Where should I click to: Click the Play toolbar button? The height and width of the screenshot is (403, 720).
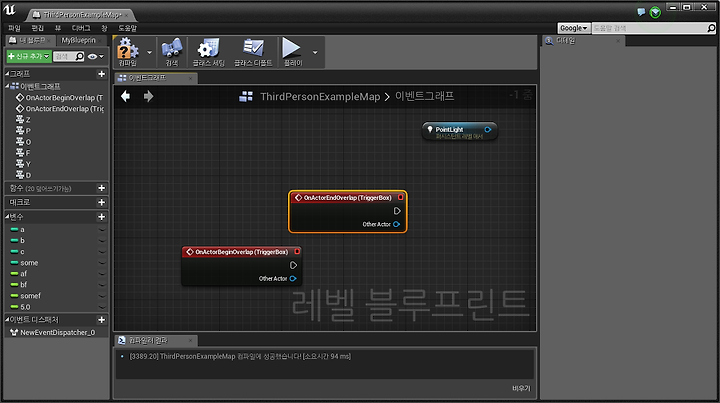point(292,52)
